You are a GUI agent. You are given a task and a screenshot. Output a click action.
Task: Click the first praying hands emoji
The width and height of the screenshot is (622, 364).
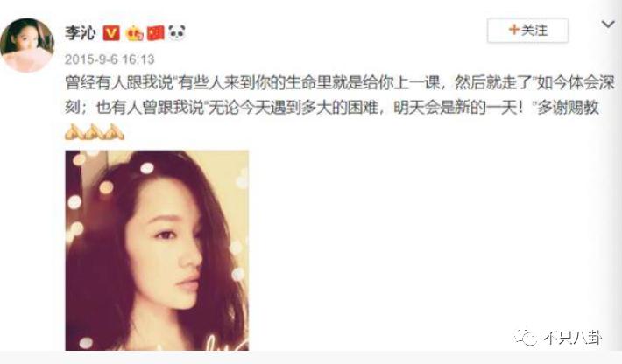click(74, 131)
